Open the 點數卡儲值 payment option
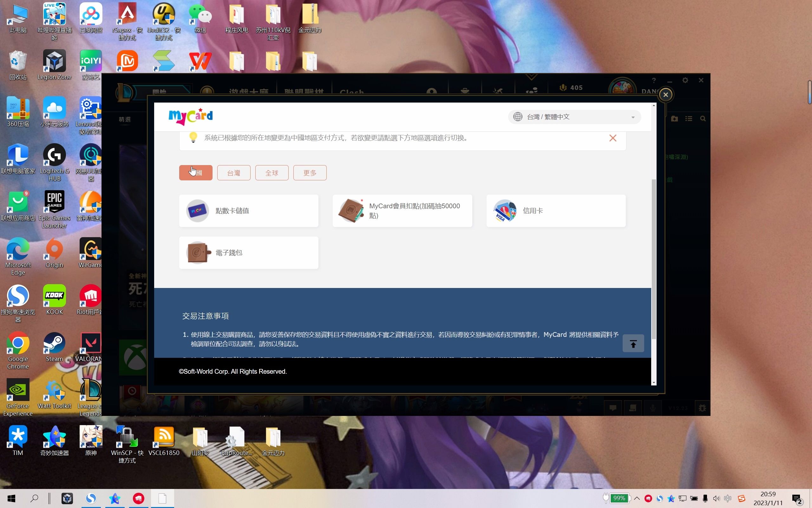This screenshot has height=508, width=812. 249,211
